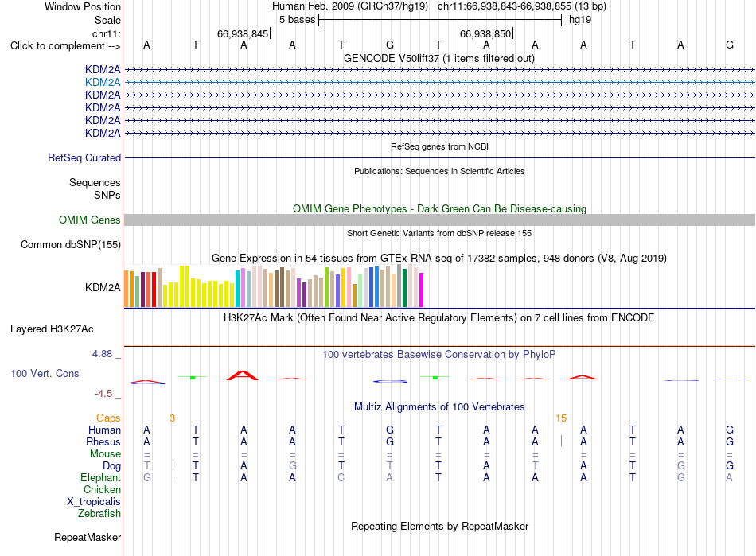Click the RefSeq Curated gene line
The height and width of the screenshot is (556, 756).
click(439, 157)
